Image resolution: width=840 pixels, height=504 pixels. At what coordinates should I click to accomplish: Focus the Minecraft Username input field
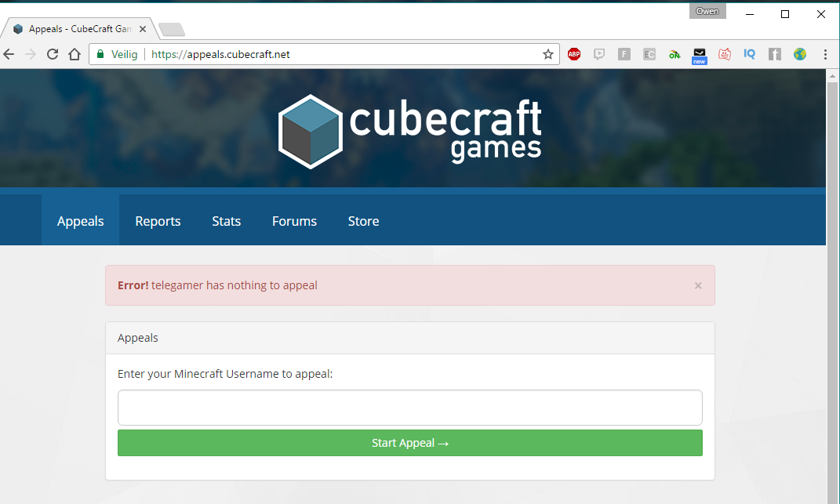[410, 408]
